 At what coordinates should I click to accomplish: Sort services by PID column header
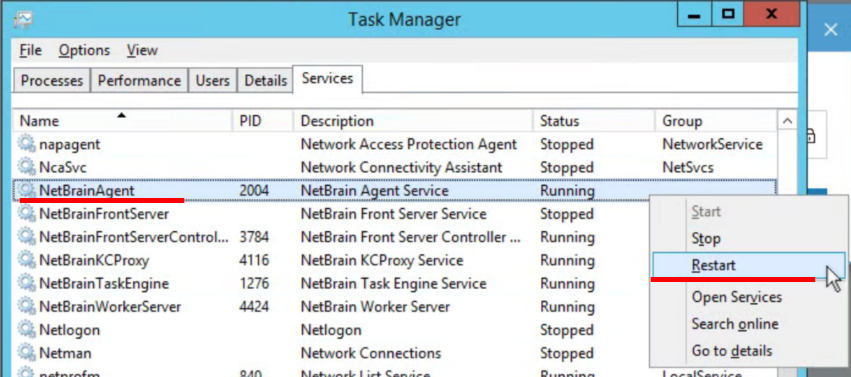(263, 120)
